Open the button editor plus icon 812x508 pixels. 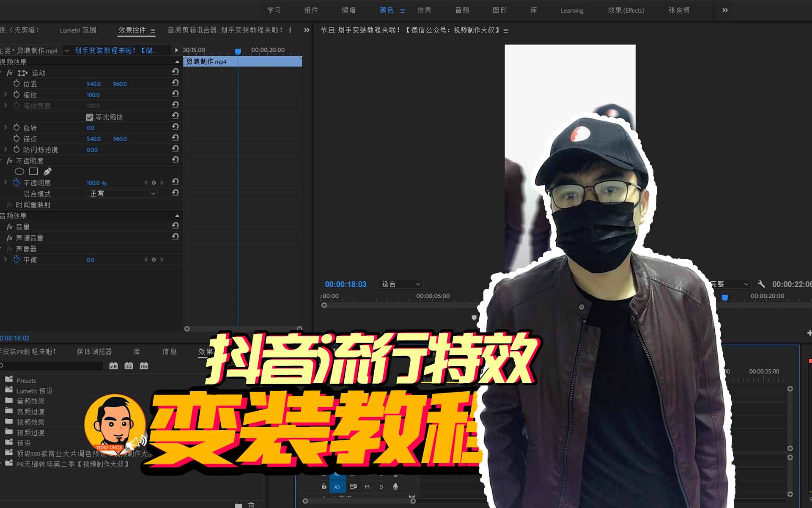tap(809, 333)
